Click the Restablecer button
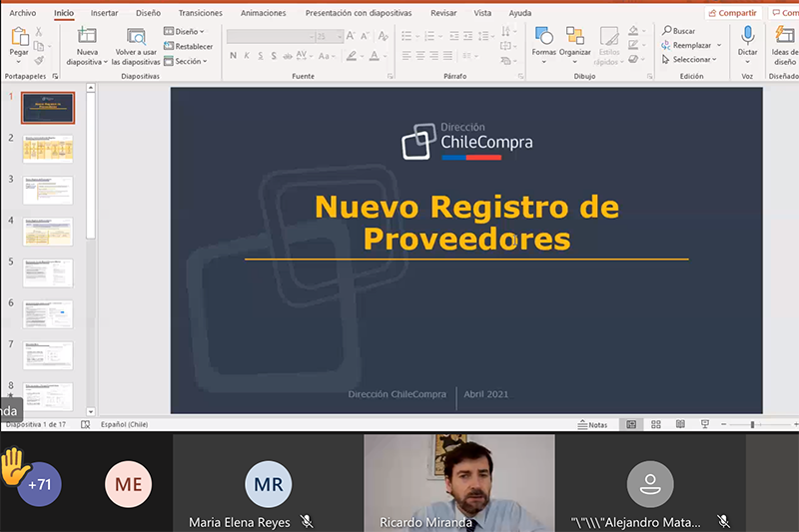799x532 pixels. (x=188, y=46)
